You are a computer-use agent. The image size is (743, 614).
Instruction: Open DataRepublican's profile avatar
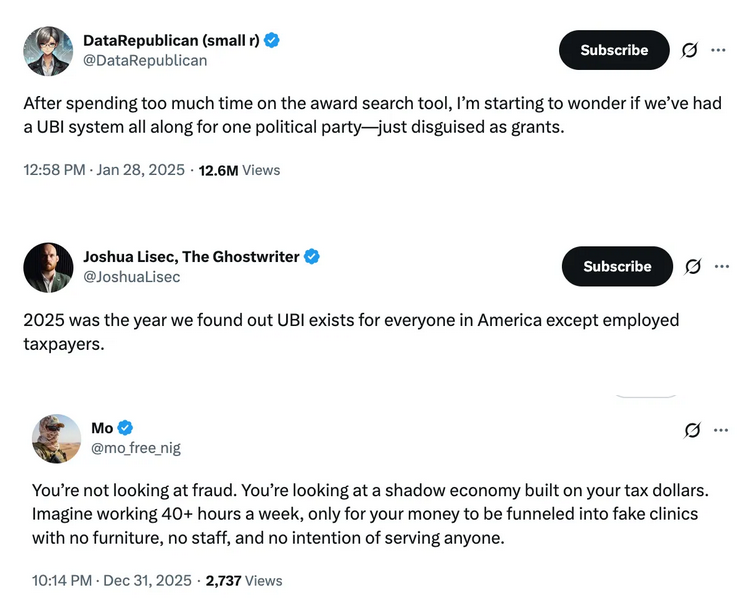(48, 50)
